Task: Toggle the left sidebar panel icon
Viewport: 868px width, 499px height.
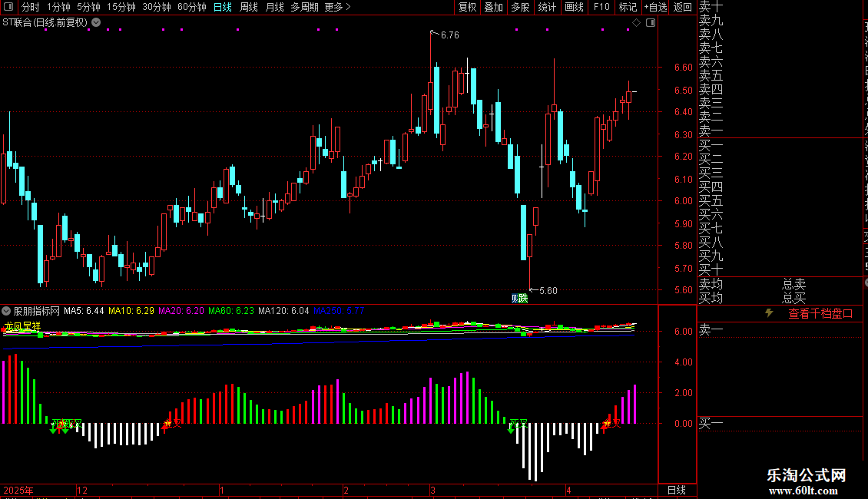Action: coord(8,7)
